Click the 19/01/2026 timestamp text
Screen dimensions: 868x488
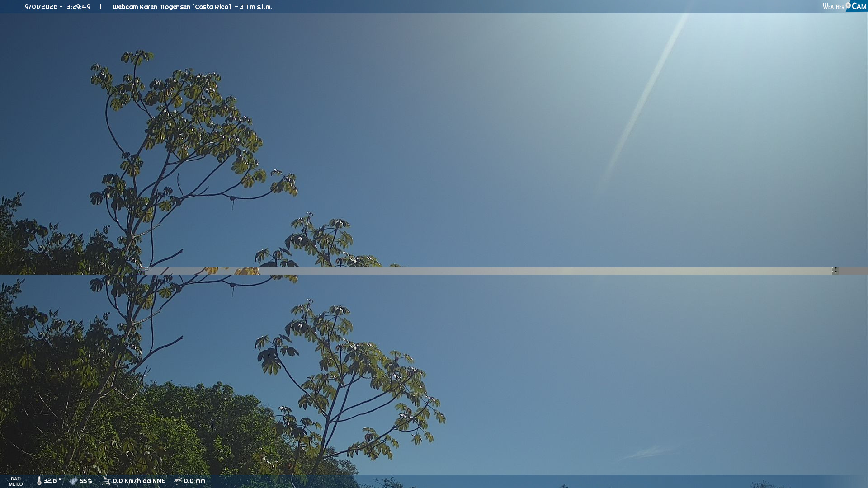click(x=40, y=7)
